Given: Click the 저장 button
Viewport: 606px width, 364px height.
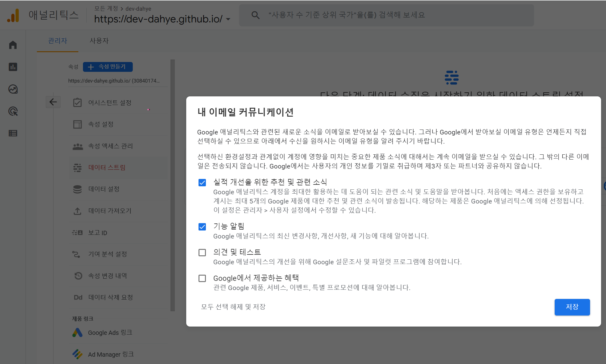Looking at the screenshot, I should tap(572, 307).
